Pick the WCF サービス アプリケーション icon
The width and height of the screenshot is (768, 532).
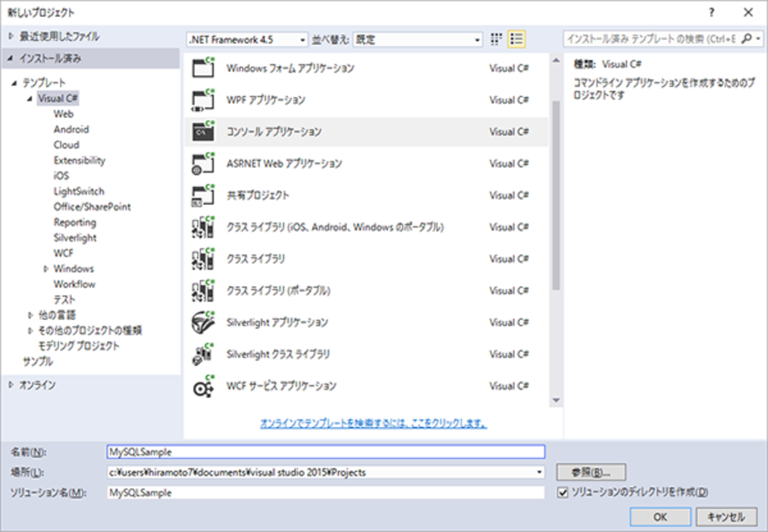(203, 387)
